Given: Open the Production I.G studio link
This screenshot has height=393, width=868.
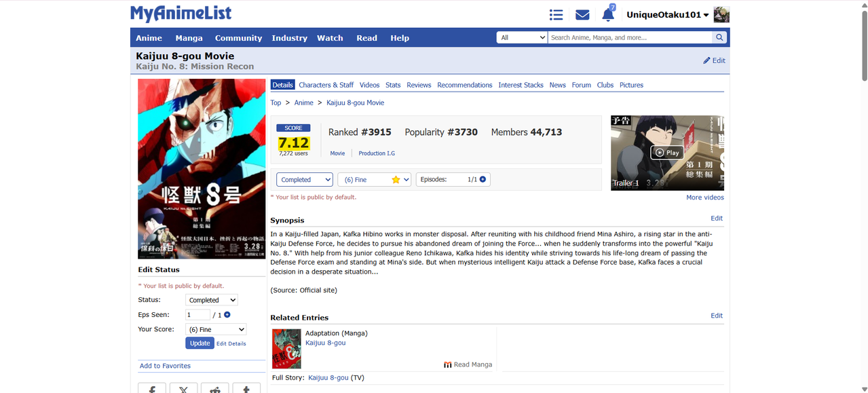Looking at the screenshot, I should click(x=377, y=153).
